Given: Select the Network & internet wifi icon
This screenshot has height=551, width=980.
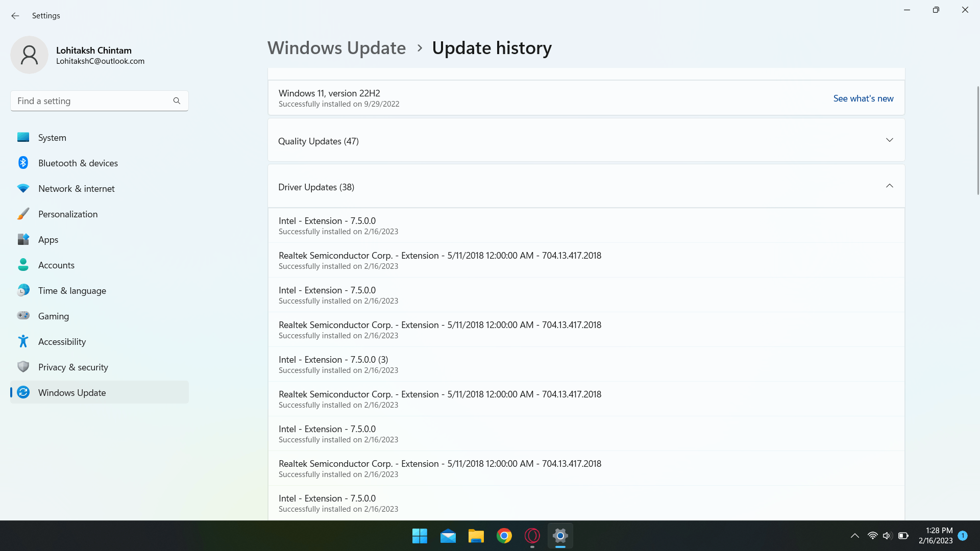Looking at the screenshot, I should tap(23, 188).
